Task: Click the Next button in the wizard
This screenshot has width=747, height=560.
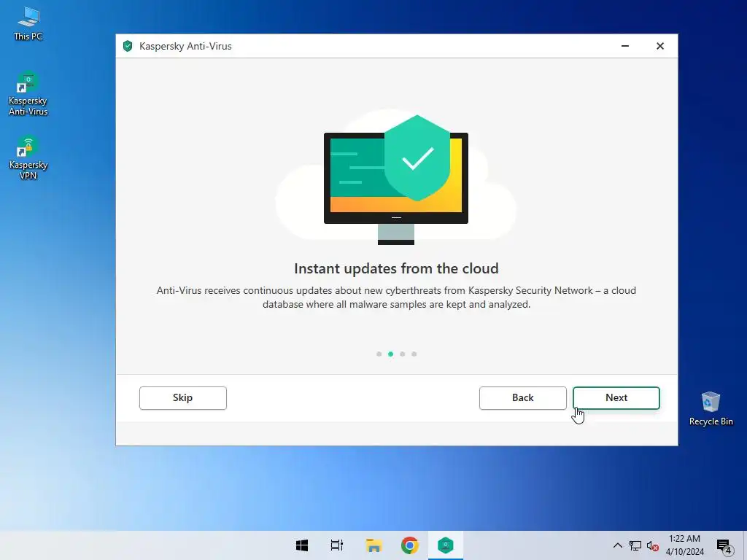Action: pos(616,397)
